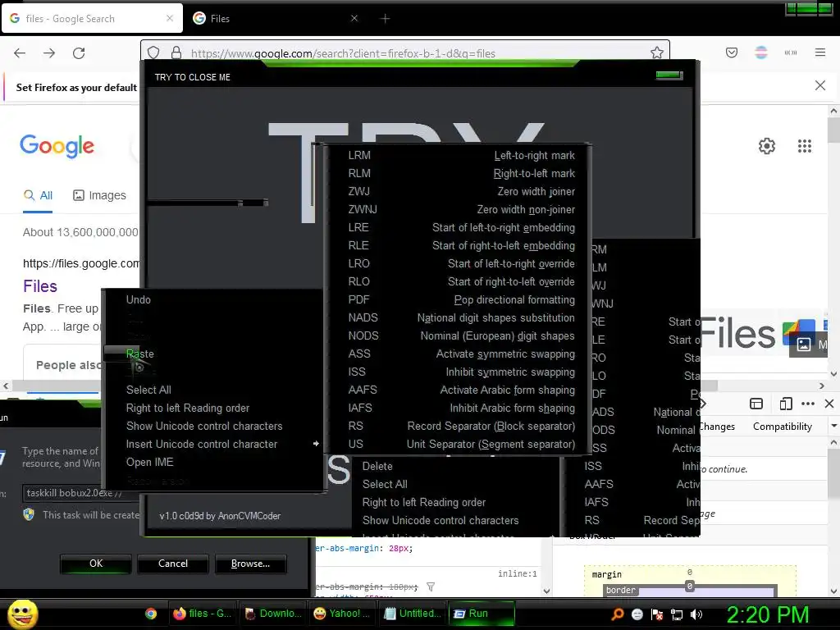Select the Images search tab

tap(99, 195)
